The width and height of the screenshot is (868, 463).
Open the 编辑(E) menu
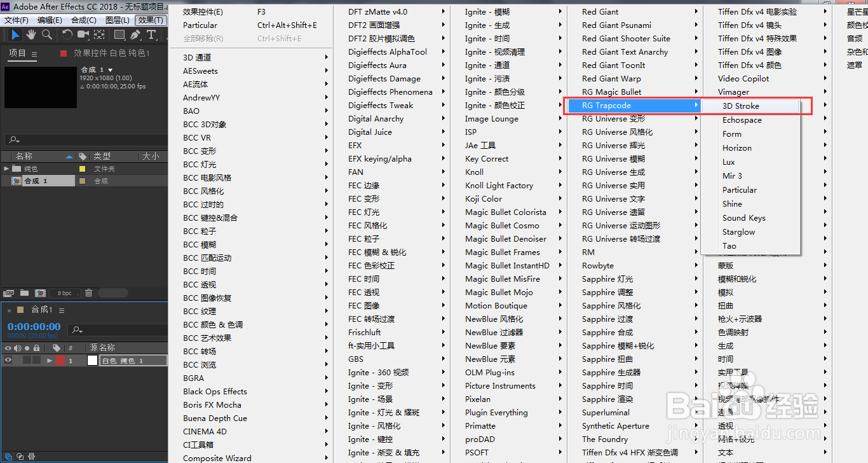point(50,20)
